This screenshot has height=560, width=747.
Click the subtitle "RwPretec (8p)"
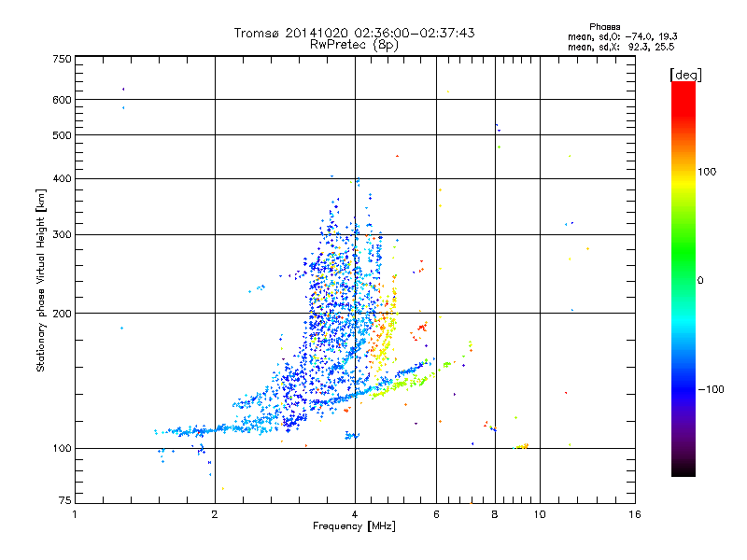pos(354,45)
